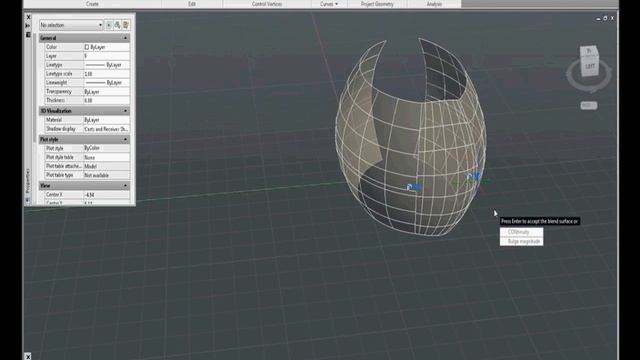
Task: Click the continuity grip on surface right edge
Action: [x=473, y=177]
